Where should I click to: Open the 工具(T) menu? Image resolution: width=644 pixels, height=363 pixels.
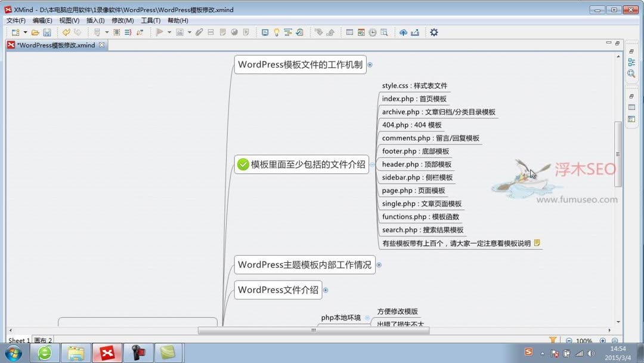(150, 20)
